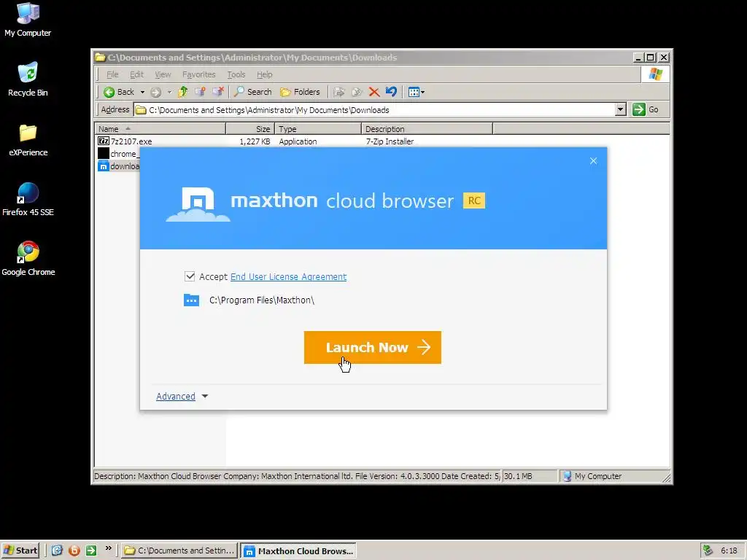The height and width of the screenshot is (560, 747).
Task: Sort by the Name column header
Action: pyautogui.click(x=160, y=129)
